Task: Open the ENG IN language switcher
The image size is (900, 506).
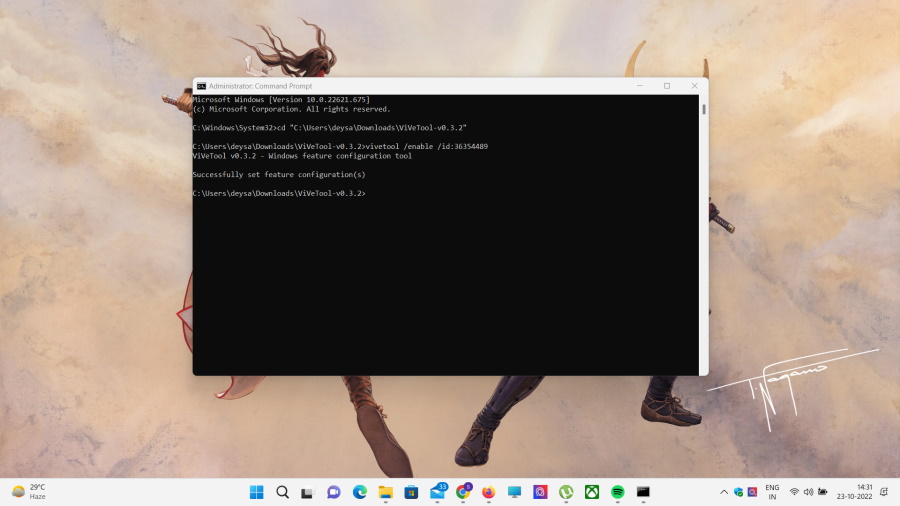Action: pos(772,492)
